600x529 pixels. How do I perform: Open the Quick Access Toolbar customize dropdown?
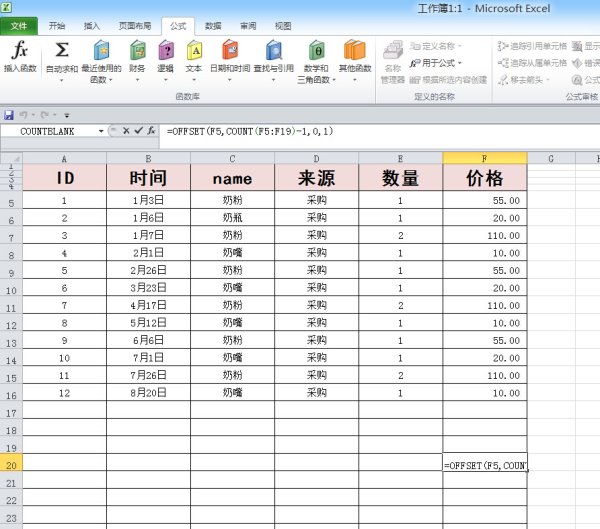[x=67, y=116]
